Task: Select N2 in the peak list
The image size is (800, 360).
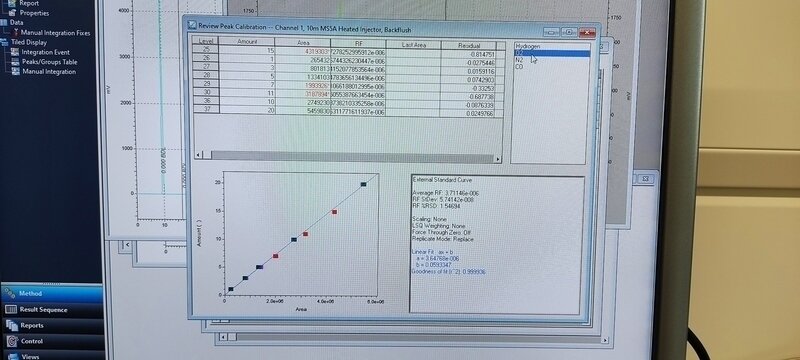Action: [x=519, y=60]
